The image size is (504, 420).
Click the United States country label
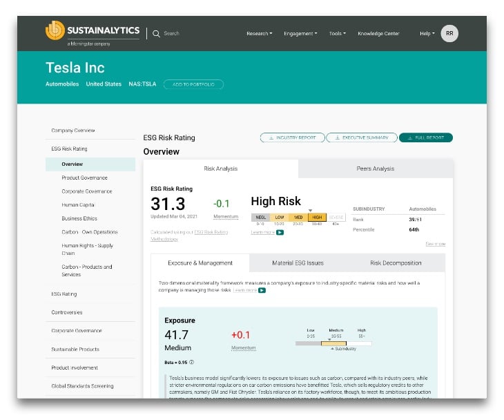104,84
